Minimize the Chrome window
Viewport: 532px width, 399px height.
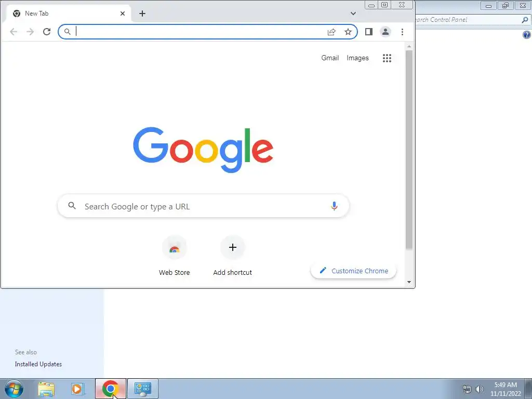pyautogui.click(x=371, y=5)
